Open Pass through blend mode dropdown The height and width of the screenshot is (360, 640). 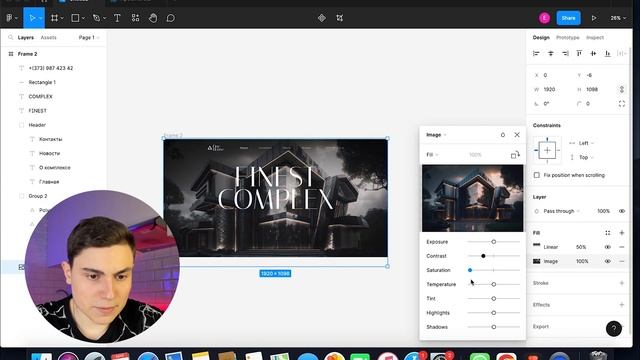pos(561,211)
